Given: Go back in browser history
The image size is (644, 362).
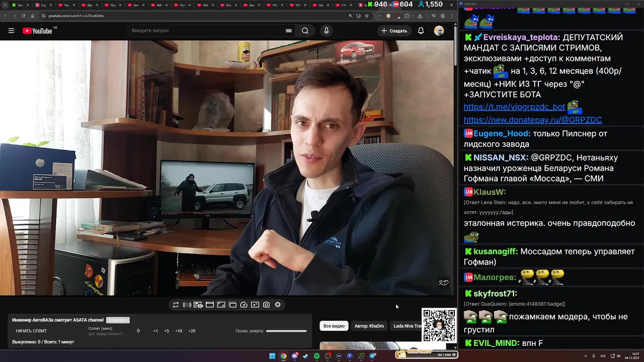Looking at the screenshot, I should 6,16.
